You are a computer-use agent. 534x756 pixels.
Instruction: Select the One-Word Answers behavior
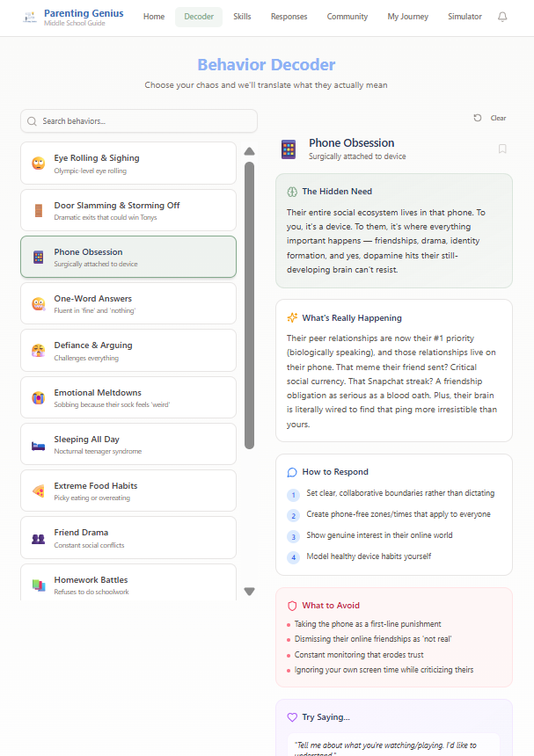(x=128, y=303)
